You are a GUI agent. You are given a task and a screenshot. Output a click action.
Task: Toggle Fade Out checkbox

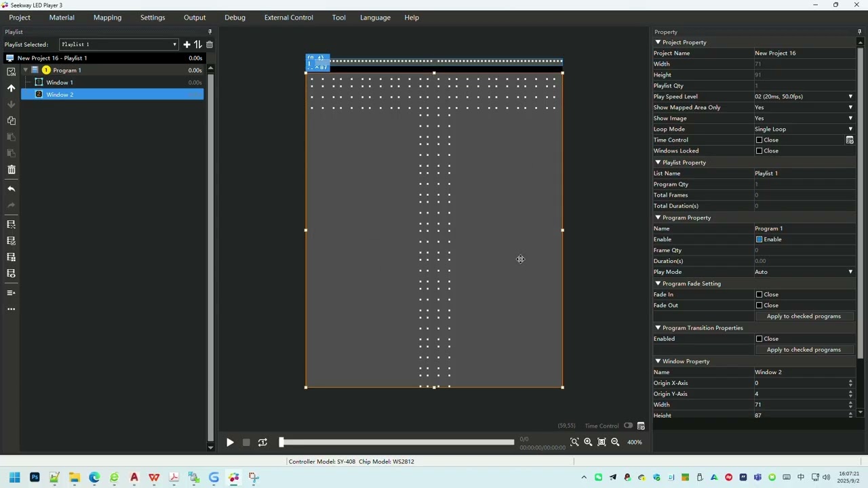tap(759, 306)
